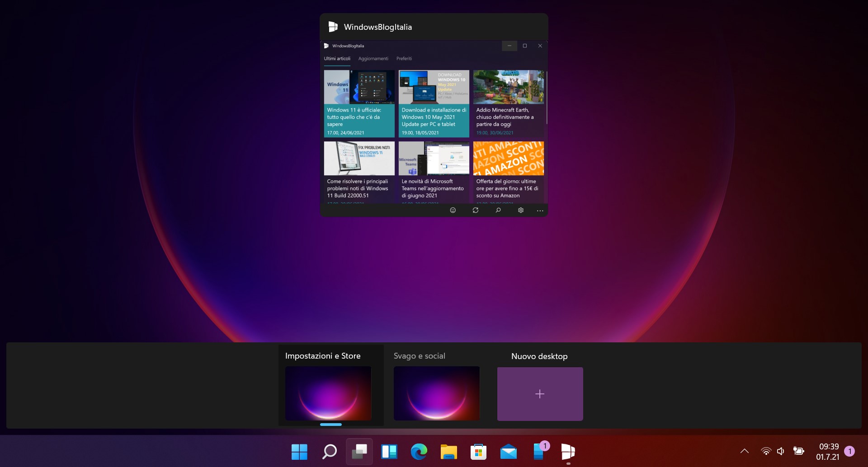Select the Ultimi articoli tab
Image resolution: width=868 pixels, height=467 pixels.
[x=337, y=59]
